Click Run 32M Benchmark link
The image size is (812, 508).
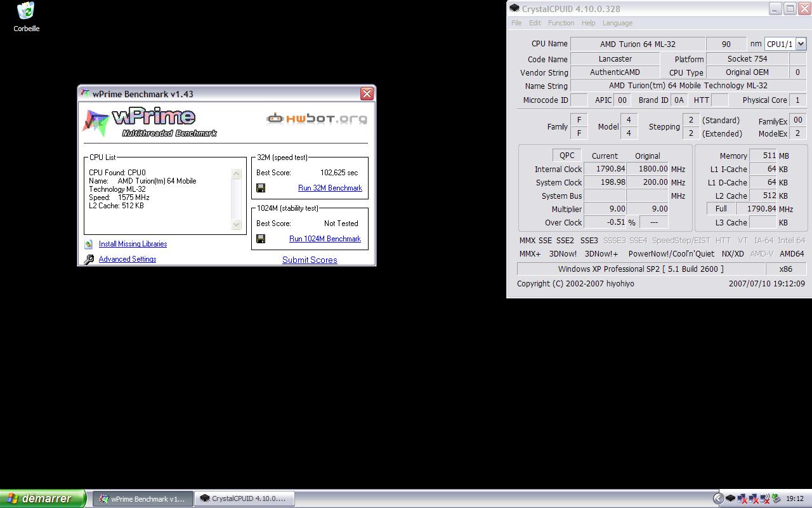click(330, 188)
